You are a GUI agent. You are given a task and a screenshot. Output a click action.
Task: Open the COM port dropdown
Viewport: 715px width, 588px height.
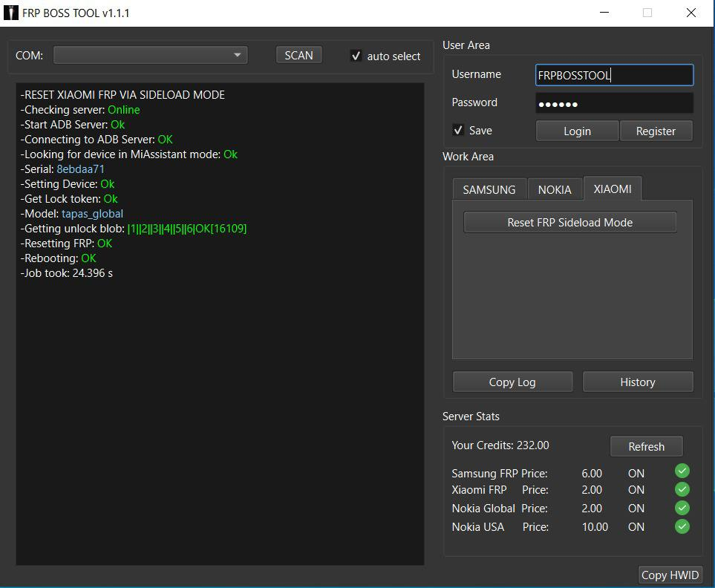click(x=151, y=55)
